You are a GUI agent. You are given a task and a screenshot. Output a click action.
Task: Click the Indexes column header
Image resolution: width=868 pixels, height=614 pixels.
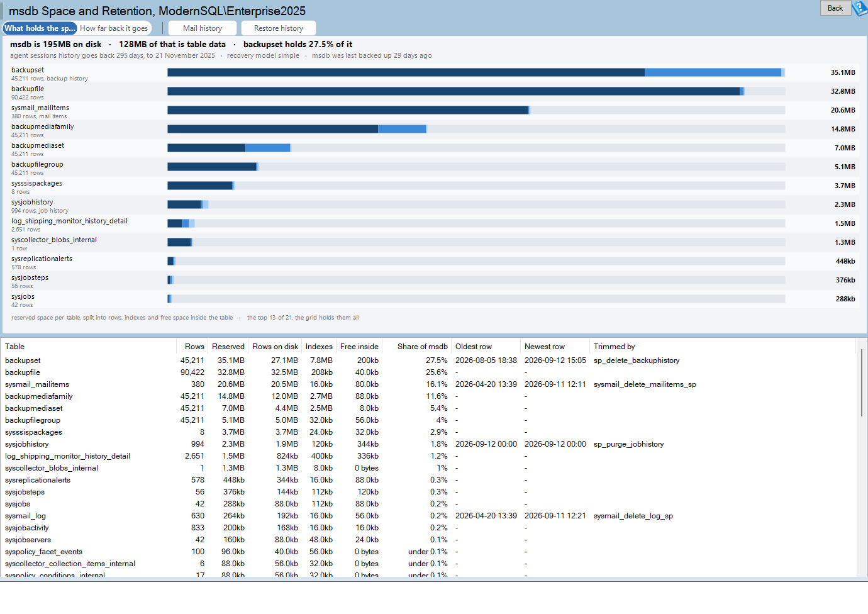coord(319,347)
